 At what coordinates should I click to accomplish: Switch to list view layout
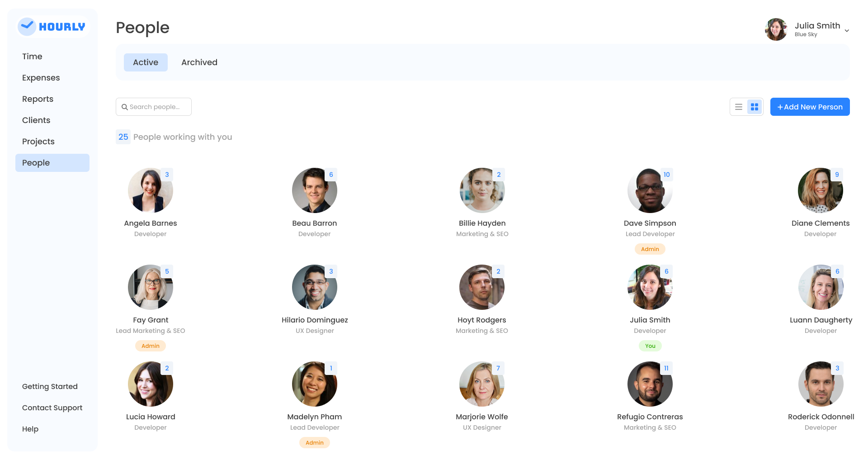click(739, 107)
